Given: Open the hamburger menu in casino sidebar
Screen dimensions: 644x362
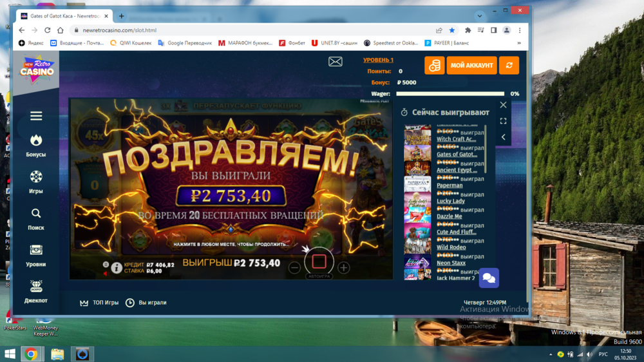Looking at the screenshot, I should [x=36, y=116].
